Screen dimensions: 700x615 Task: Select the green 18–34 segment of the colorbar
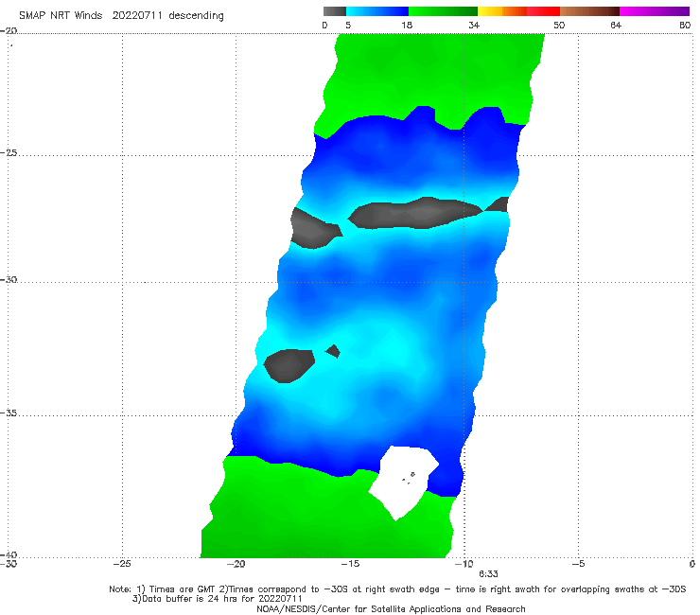[x=443, y=11]
